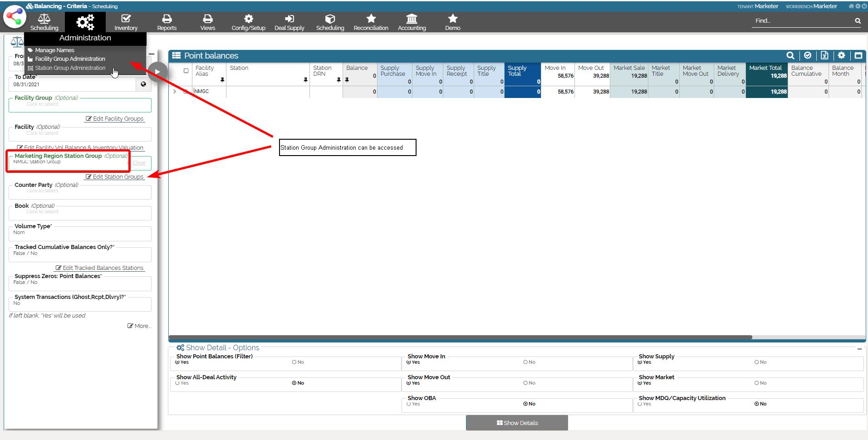Maximize the Point balances panel

coord(858,55)
